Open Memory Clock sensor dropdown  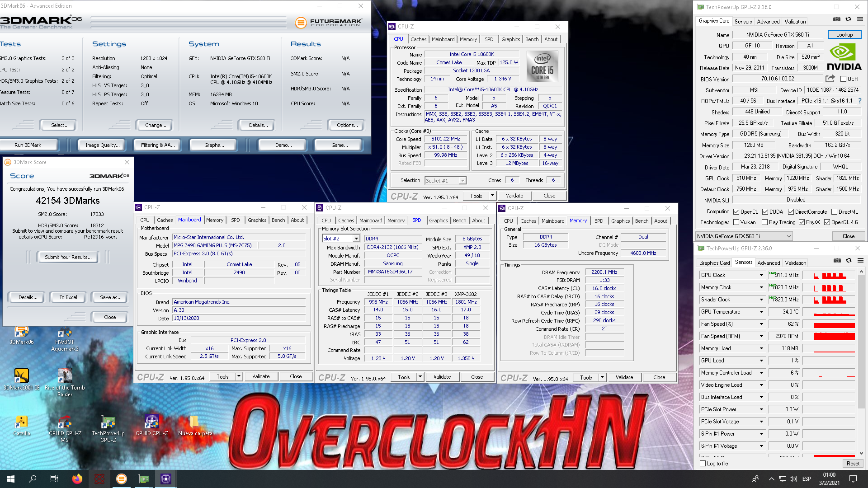pyautogui.click(x=761, y=287)
